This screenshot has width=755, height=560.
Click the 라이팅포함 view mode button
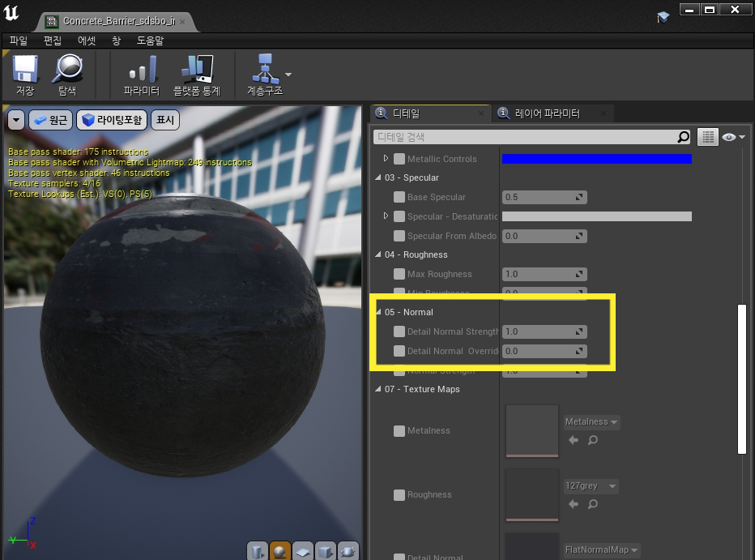112,120
